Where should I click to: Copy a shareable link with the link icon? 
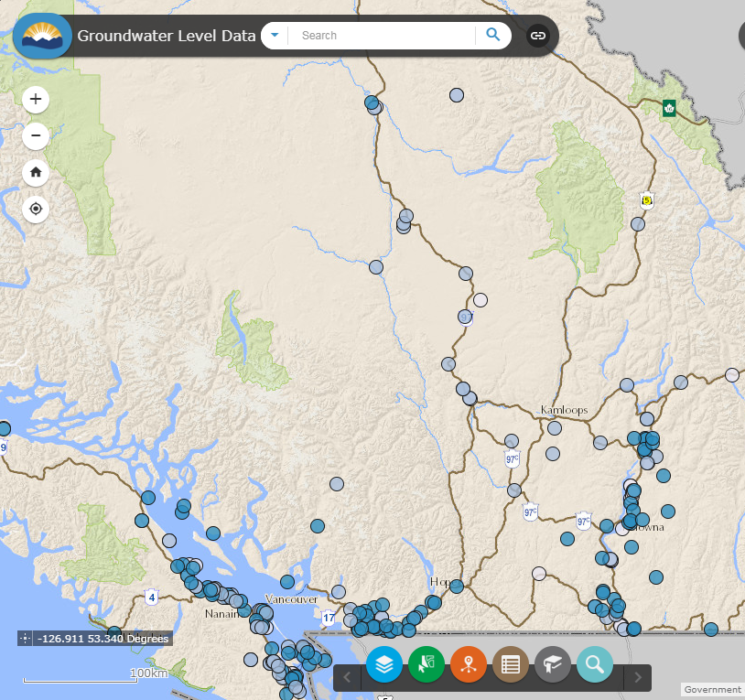tap(538, 35)
